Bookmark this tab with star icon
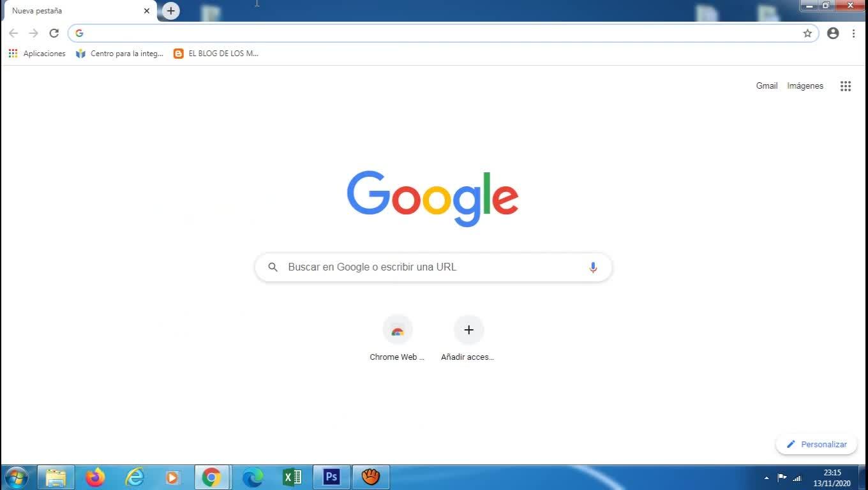Image resolution: width=868 pixels, height=490 pixels. click(807, 33)
